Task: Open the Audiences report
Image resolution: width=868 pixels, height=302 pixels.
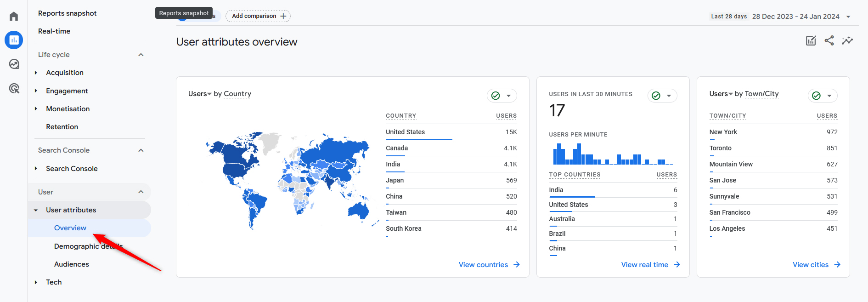Action: 72,264
